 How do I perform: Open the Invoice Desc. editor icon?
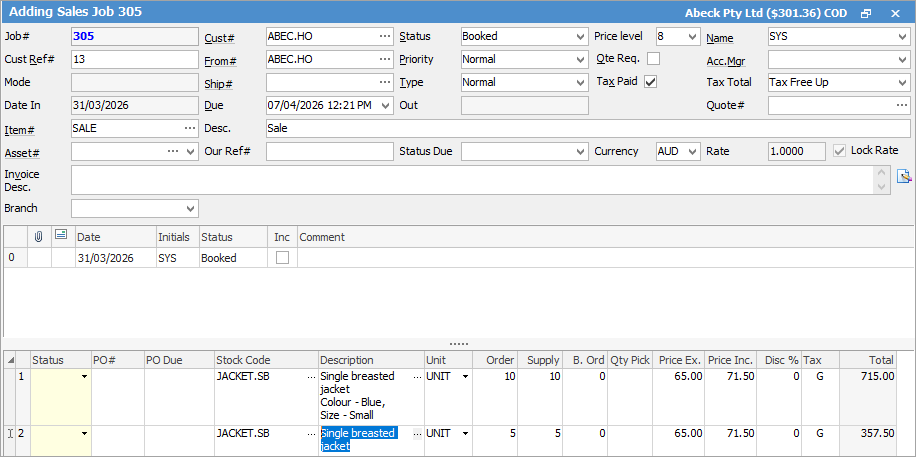pyautogui.click(x=904, y=177)
